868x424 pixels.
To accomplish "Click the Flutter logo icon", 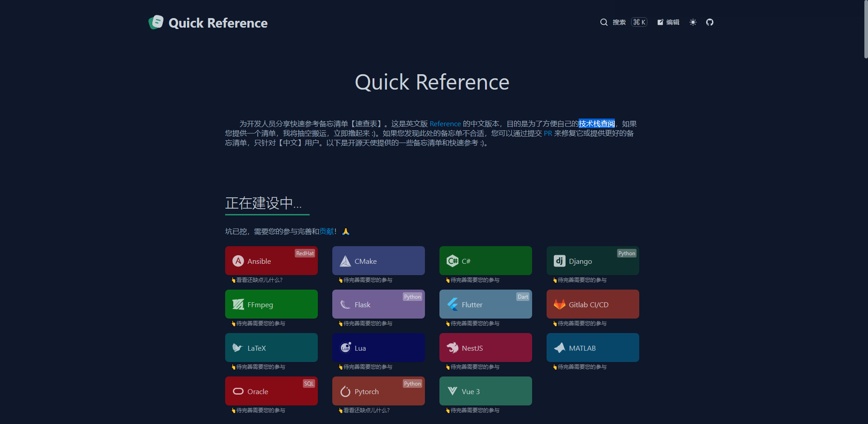I will pos(453,305).
